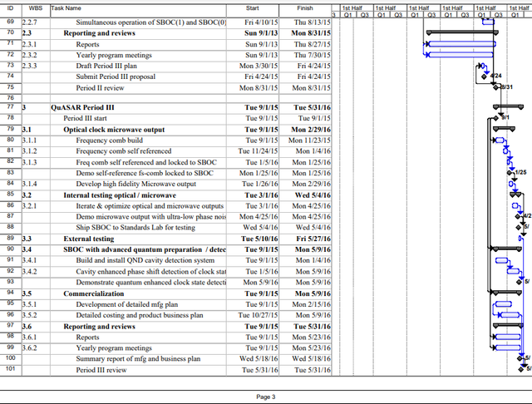Image resolution: width=532 pixels, height=404 pixels.
Task: Click start date 'Mon 3/30/15'
Action: coord(259,66)
